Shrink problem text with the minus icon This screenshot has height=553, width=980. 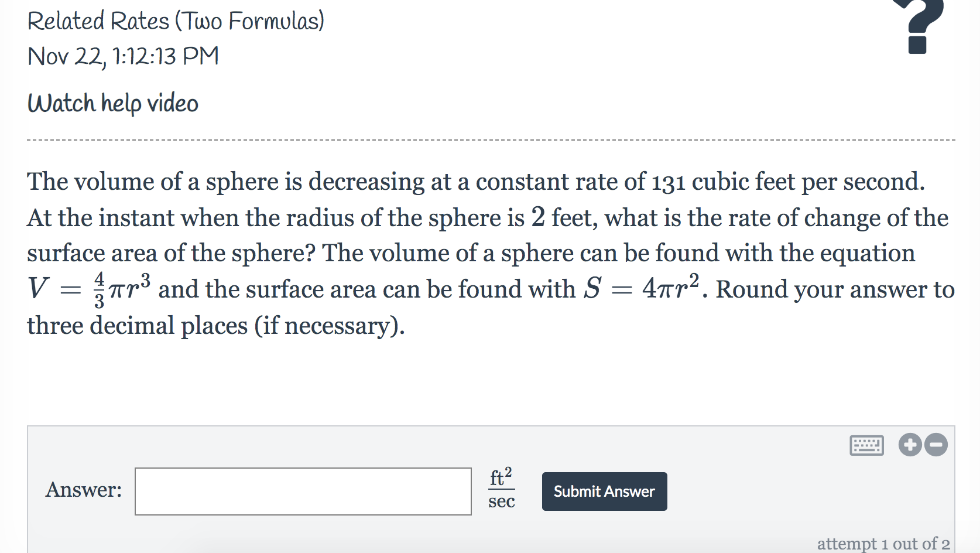tap(936, 445)
